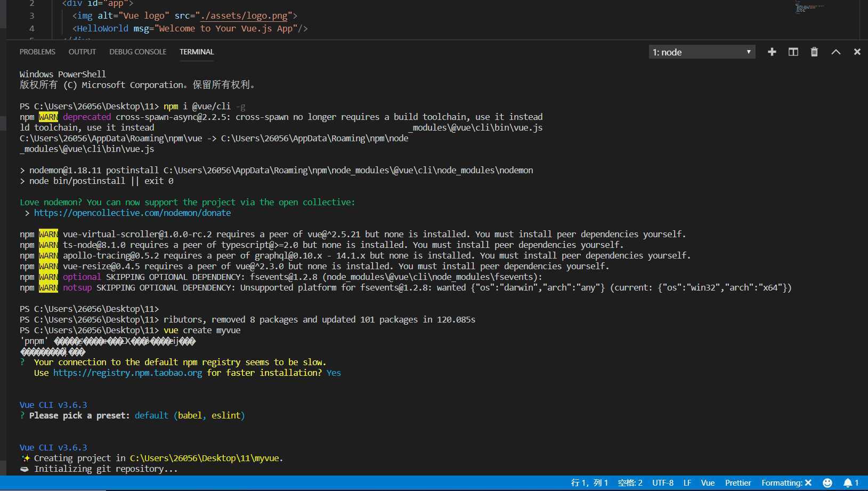Image resolution: width=868 pixels, height=491 pixels.
Task: Maximize panel size using the chevron-up icon
Action: (x=836, y=52)
